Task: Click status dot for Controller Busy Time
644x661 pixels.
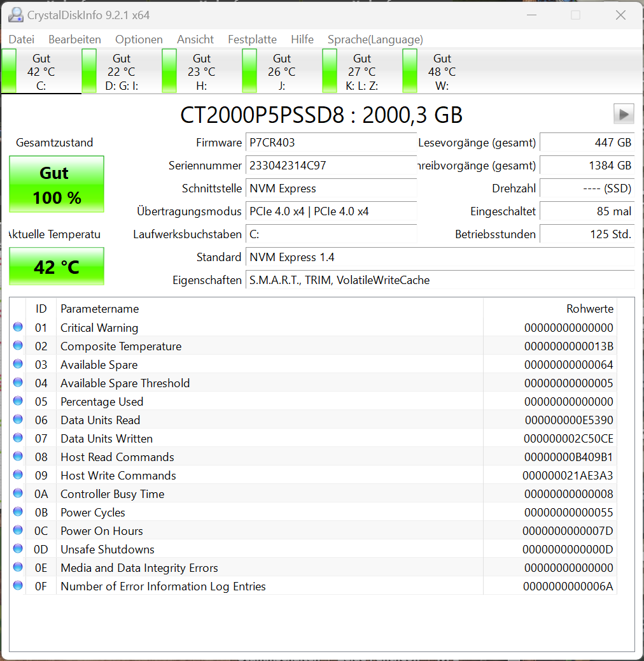Action: [x=18, y=494]
